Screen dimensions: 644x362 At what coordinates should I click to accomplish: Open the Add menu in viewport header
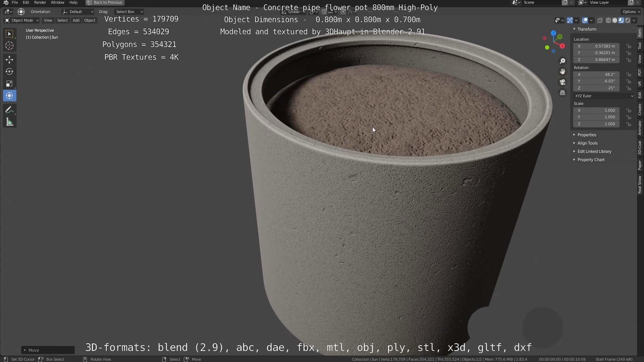pyautogui.click(x=76, y=20)
